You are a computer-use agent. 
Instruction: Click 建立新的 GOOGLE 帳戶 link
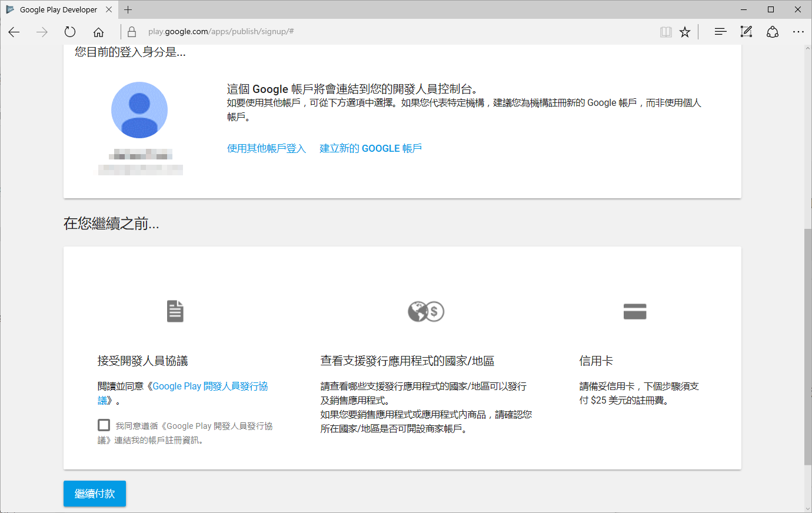(371, 148)
